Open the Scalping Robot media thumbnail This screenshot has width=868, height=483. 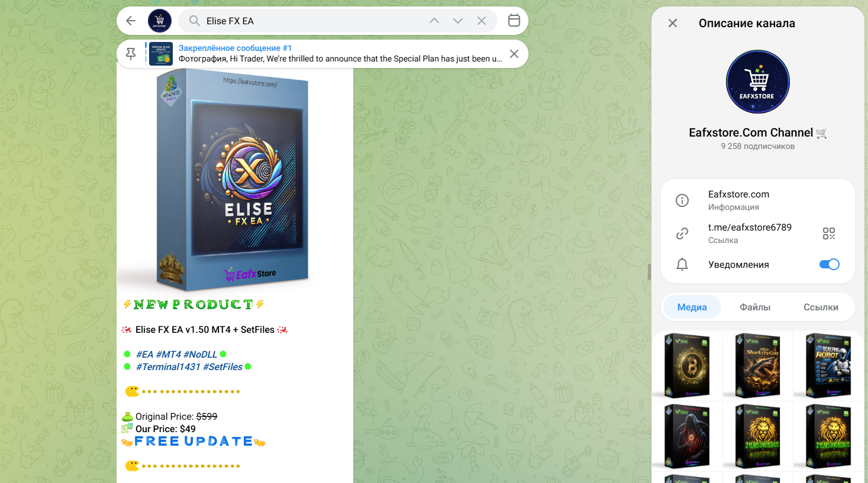tap(828, 365)
